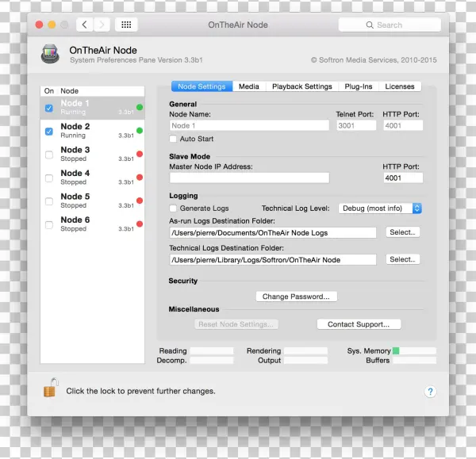Click Node 3 red status dot
The image size is (476, 459).
140,154
